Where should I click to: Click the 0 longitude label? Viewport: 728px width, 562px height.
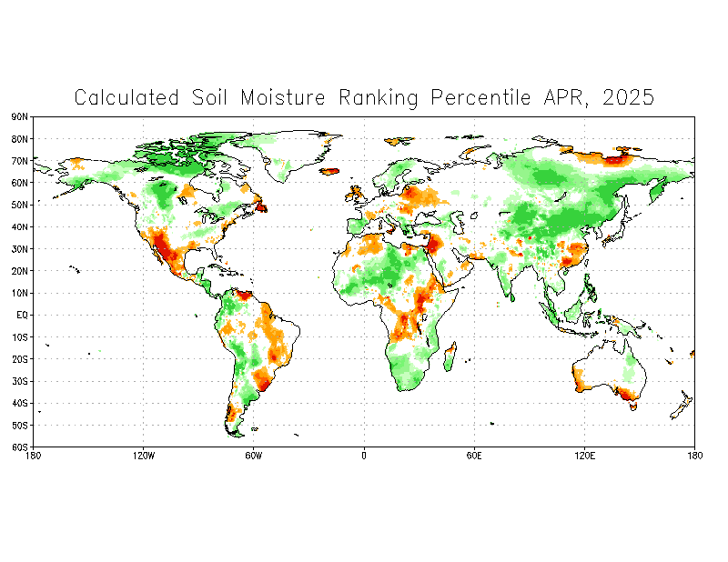364,456
